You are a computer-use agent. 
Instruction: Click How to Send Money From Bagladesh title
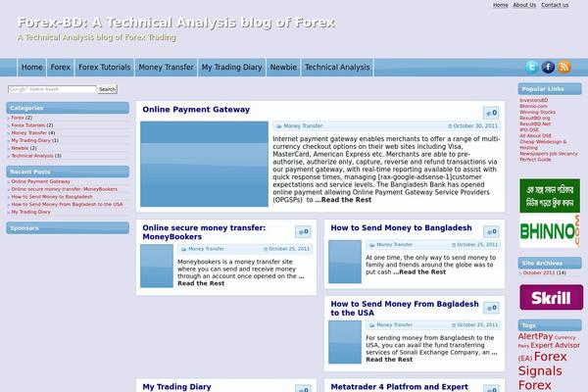[405, 309]
